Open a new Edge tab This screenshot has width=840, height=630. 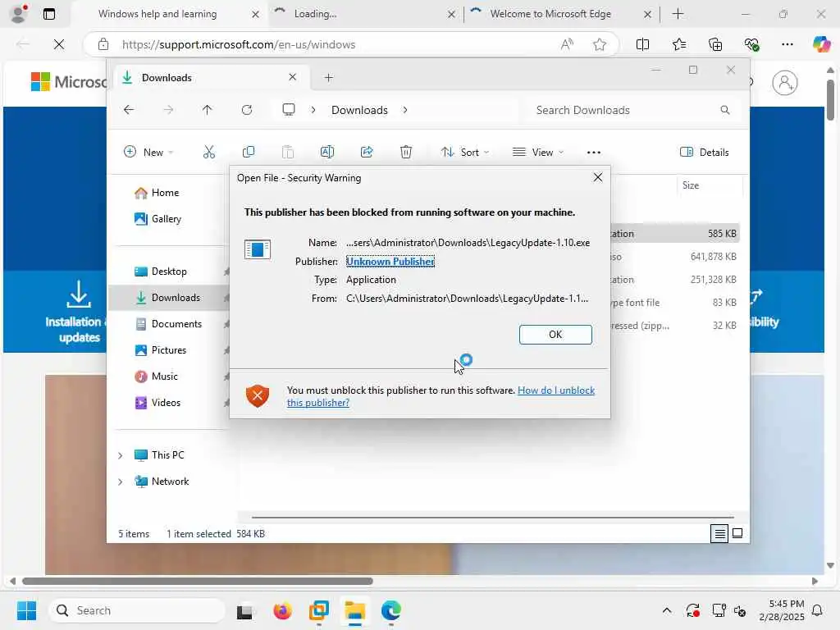point(678,14)
